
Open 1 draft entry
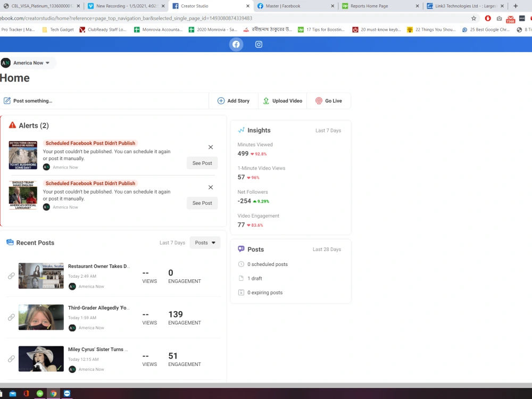coord(254,279)
